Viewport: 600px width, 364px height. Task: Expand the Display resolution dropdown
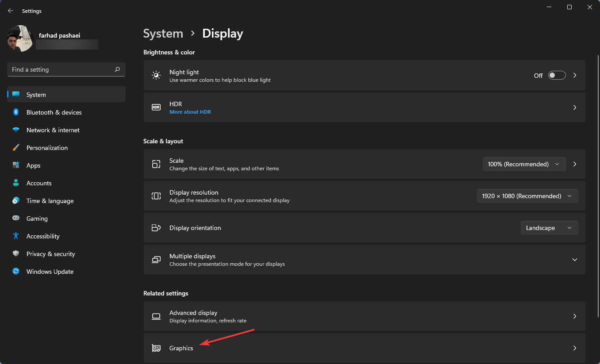(x=527, y=196)
